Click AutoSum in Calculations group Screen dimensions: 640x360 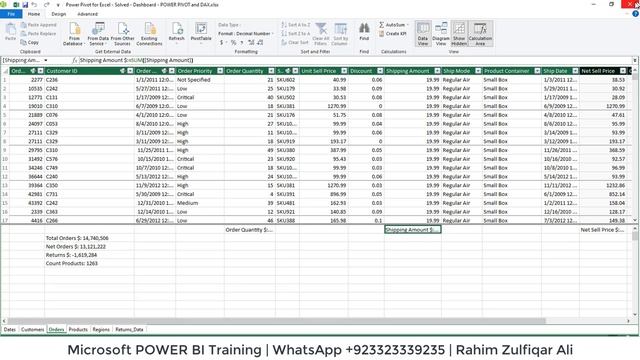pyautogui.click(x=393, y=25)
